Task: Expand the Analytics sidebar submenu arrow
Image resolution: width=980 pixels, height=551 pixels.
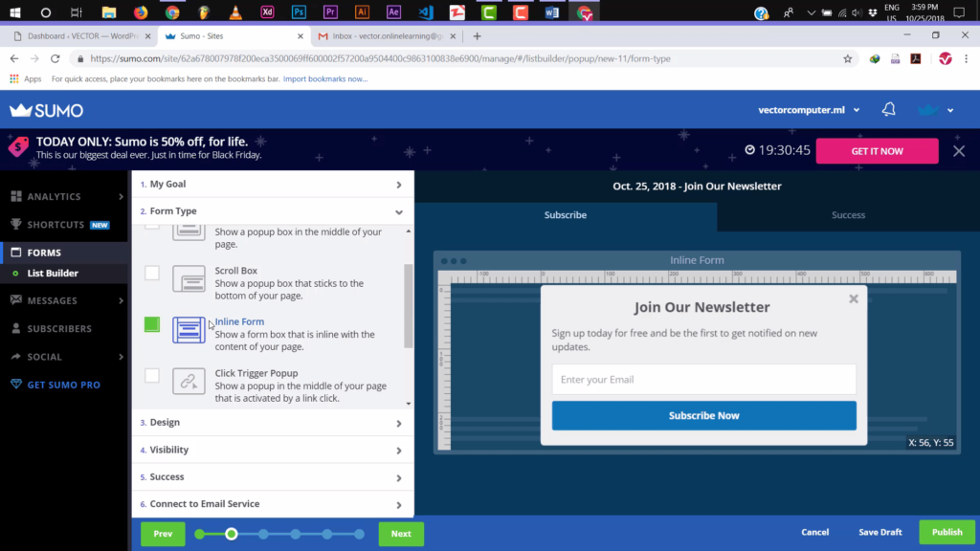Action: point(121,196)
